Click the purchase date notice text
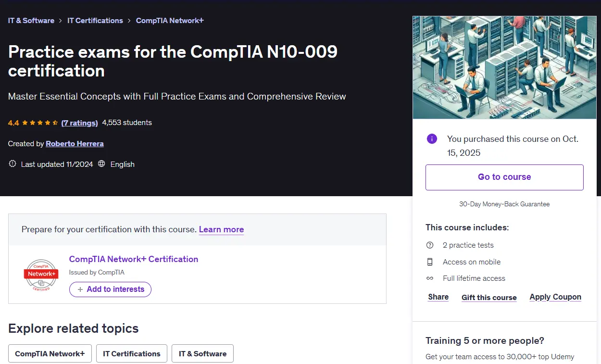Screen dimensions: 601x364 513,146
